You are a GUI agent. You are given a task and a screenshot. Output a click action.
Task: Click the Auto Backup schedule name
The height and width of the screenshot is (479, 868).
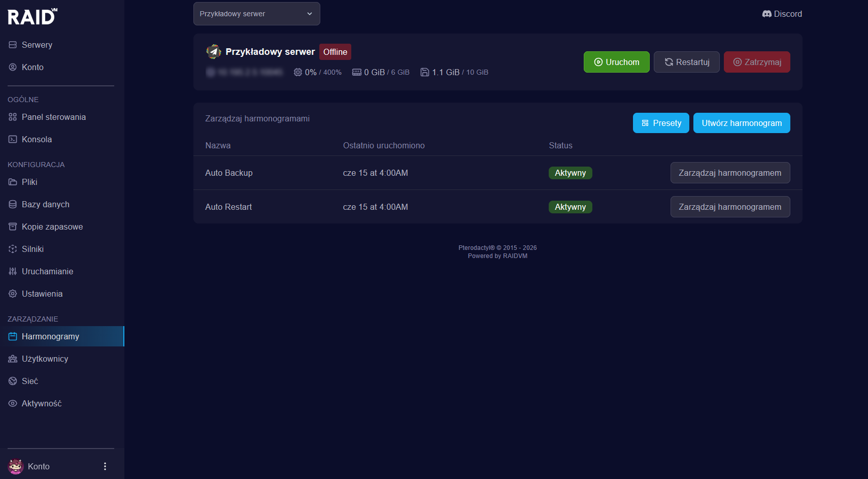229,173
